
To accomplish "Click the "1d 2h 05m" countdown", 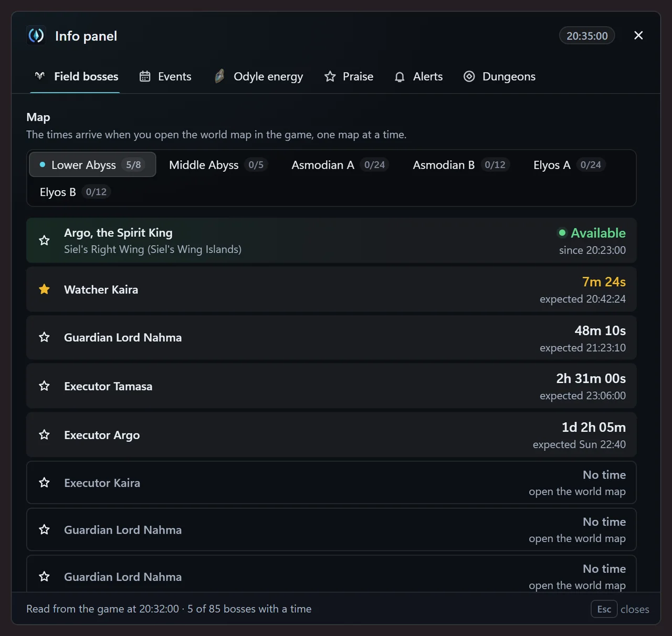I will [x=594, y=428].
